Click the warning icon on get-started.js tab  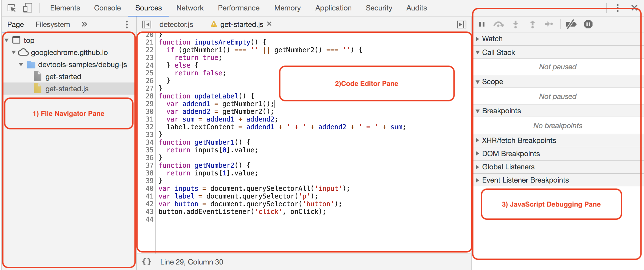pos(214,24)
